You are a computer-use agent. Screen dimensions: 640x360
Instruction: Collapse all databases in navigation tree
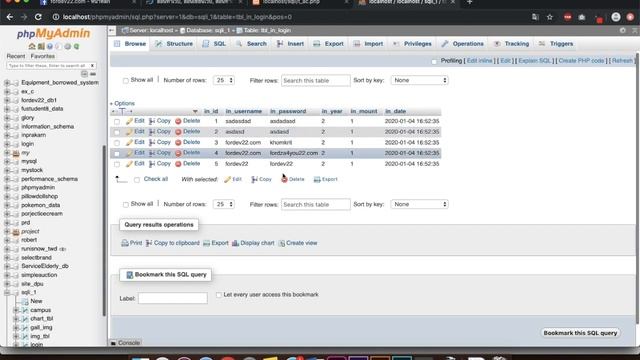coord(84,74)
